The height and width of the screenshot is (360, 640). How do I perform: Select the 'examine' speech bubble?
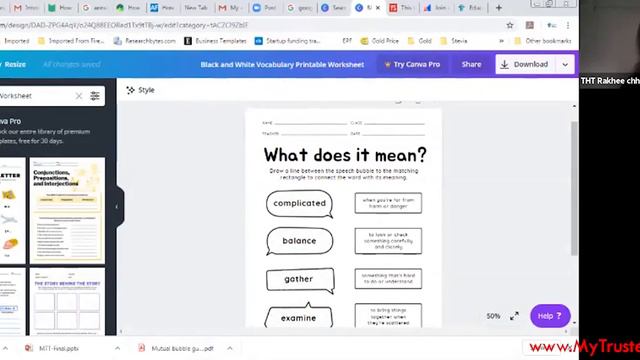299,316
